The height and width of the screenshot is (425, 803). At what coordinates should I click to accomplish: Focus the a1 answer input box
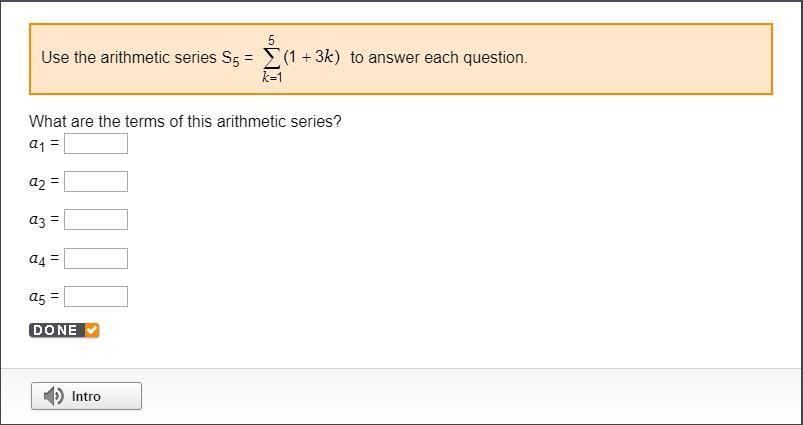[x=96, y=144]
